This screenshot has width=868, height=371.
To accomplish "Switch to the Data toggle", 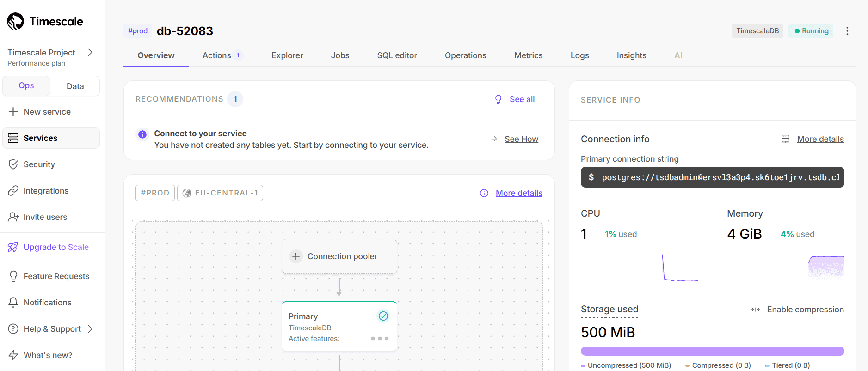I will (x=75, y=86).
